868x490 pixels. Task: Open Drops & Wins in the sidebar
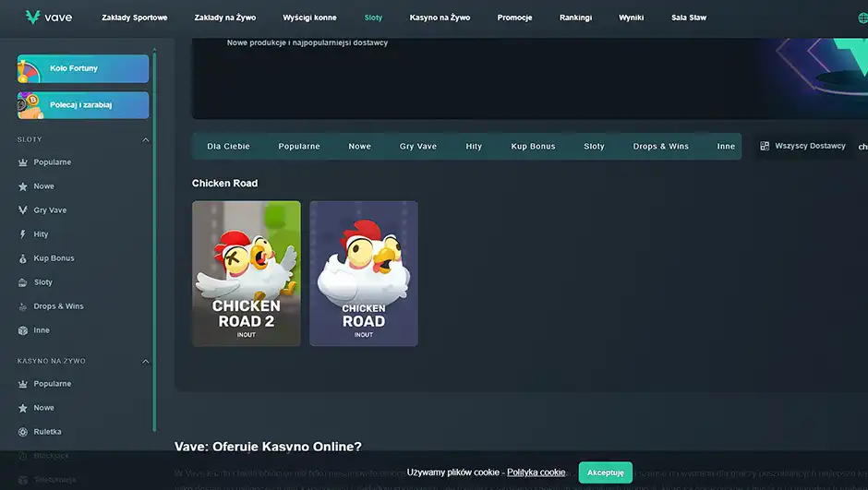tap(58, 306)
